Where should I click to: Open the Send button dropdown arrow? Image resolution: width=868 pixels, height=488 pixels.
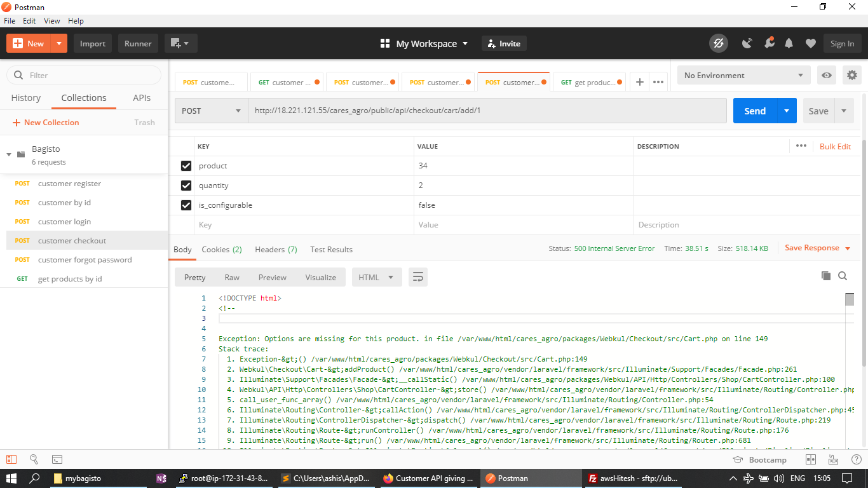point(787,111)
